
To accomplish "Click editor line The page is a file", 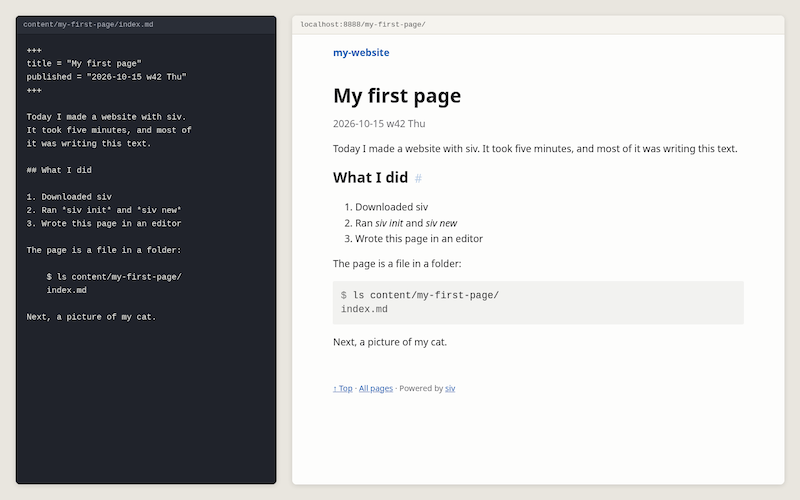I will pyautogui.click(x=104, y=250).
